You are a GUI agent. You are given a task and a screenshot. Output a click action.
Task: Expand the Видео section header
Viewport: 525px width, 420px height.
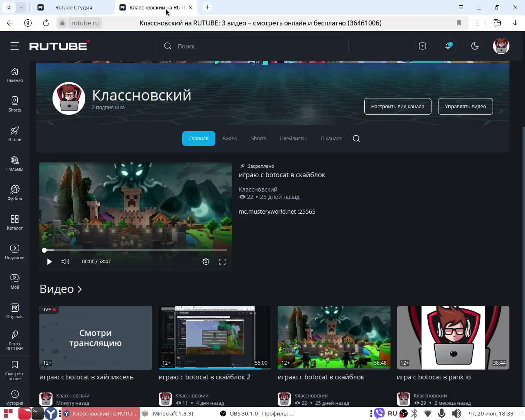tap(61, 289)
